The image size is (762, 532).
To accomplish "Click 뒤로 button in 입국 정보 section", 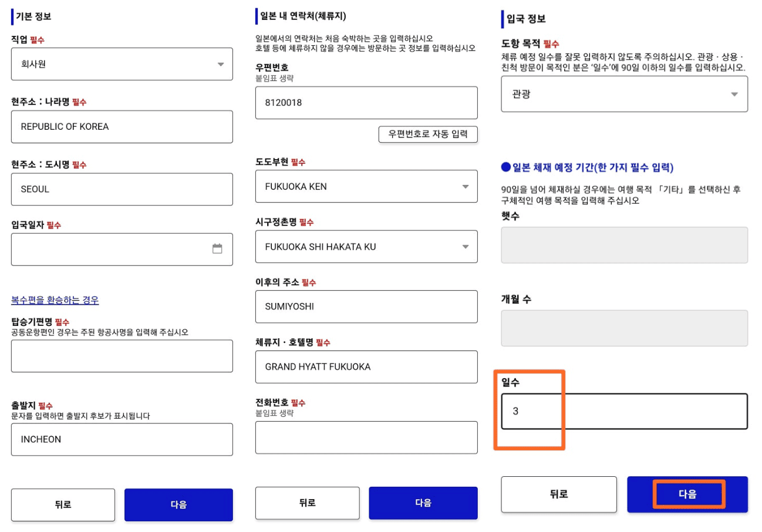I will (x=559, y=494).
